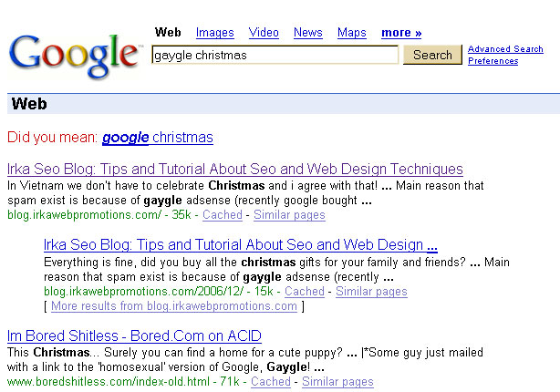The height and width of the screenshot is (392, 560).
Task: Click the search box containing "gaygle christmas"
Action: [275, 55]
